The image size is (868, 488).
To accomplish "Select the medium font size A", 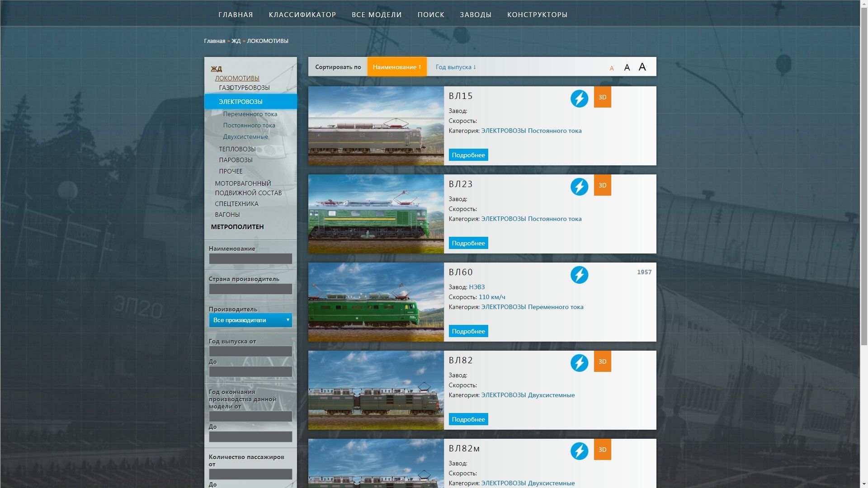I will 627,67.
